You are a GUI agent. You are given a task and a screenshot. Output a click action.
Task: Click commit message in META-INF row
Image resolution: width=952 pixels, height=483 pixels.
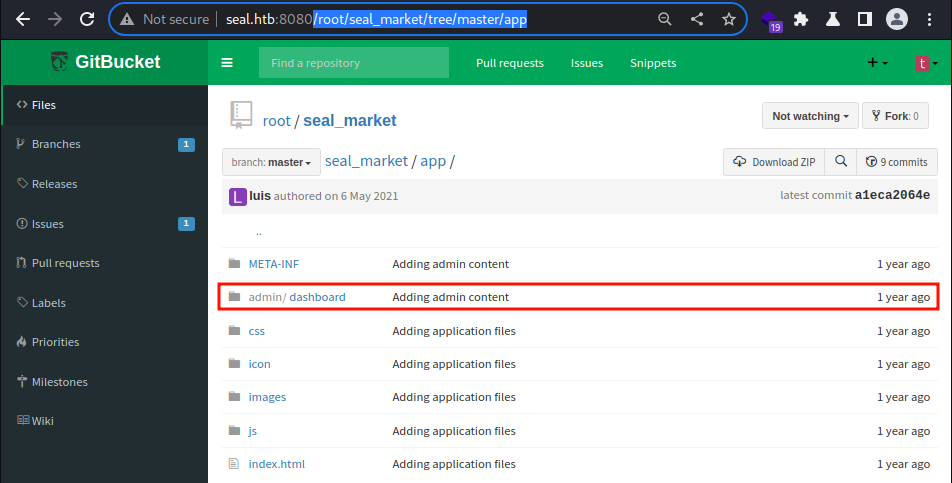[450, 264]
